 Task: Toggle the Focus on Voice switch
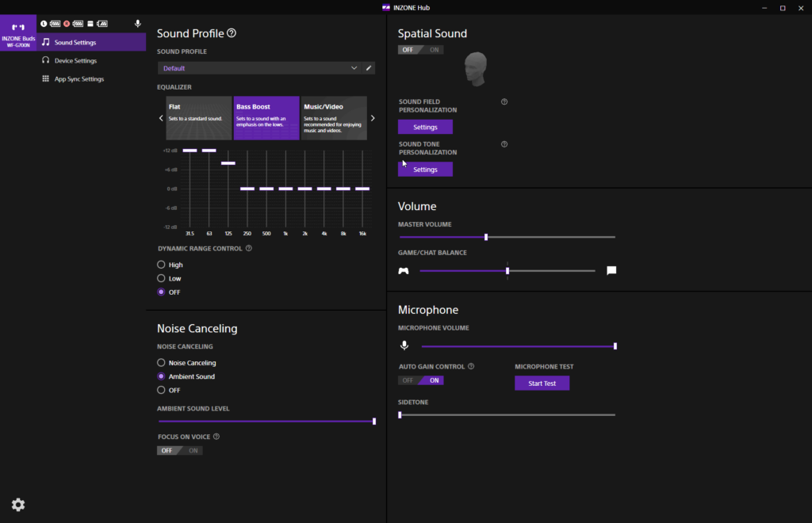pos(180,450)
